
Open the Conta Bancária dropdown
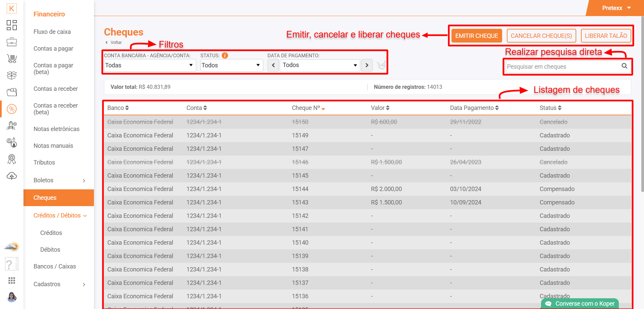tap(149, 65)
